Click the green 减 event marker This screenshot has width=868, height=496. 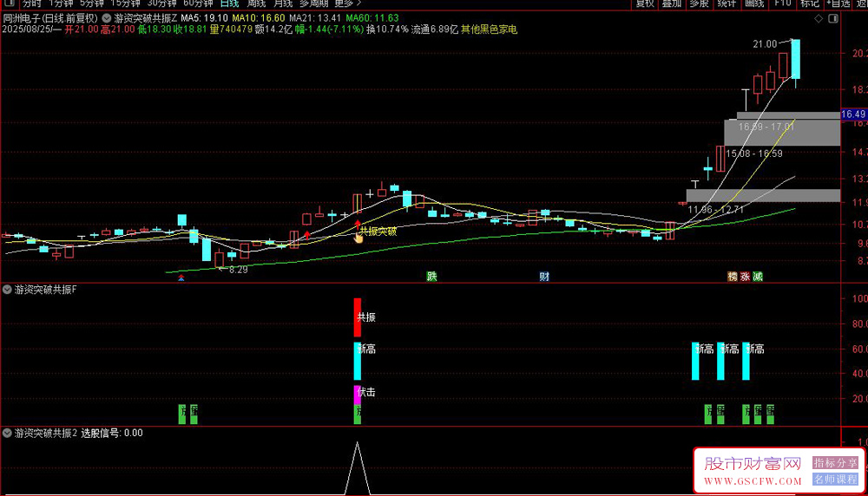coord(758,277)
